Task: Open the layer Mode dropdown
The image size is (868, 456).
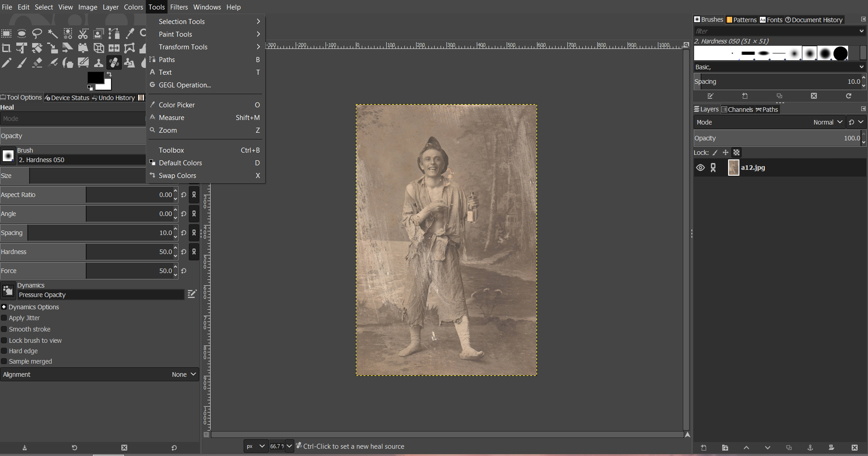Action: (826, 122)
